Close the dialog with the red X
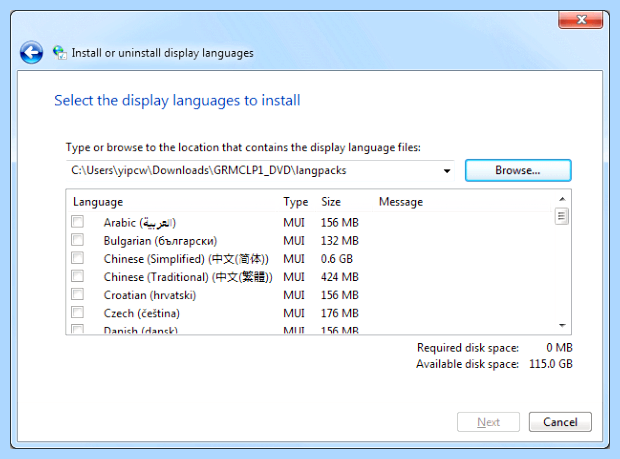This screenshot has height=459, width=620. click(x=580, y=20)
